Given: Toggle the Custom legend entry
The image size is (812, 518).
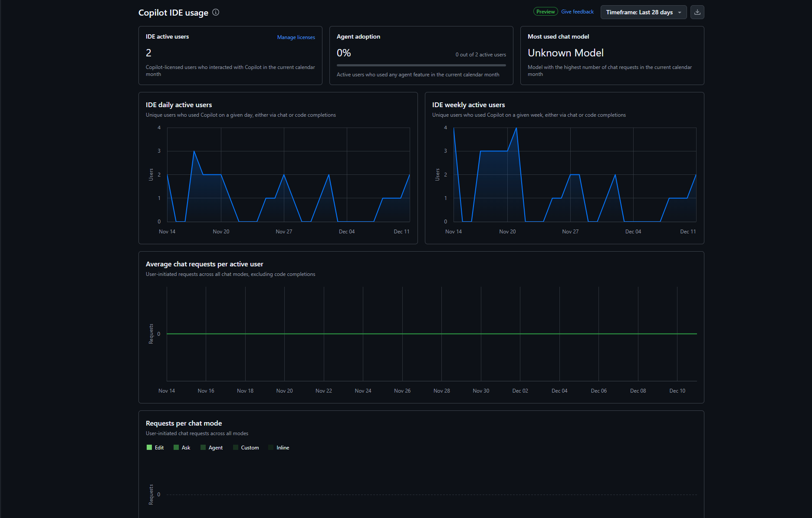Looking at the screenshot, I should (x=246, y=447).
